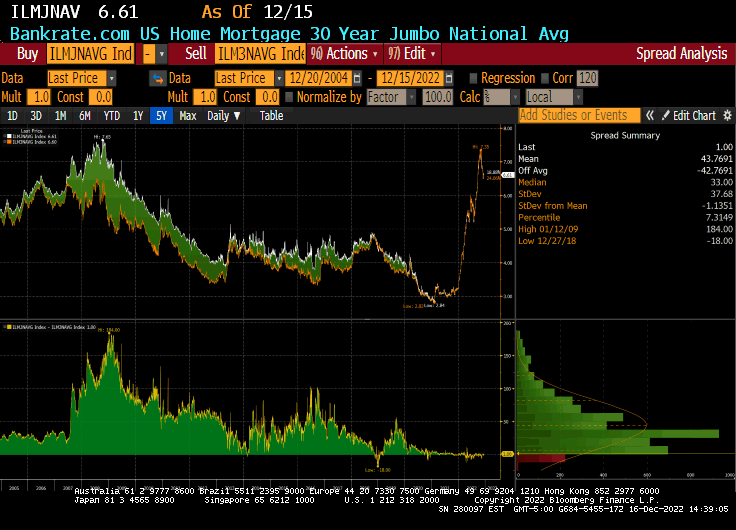Image resolution: width=736 pixels, height=530 pixels.
Task: Open the Daily periodicity dropdown
Action: [223, 116]
